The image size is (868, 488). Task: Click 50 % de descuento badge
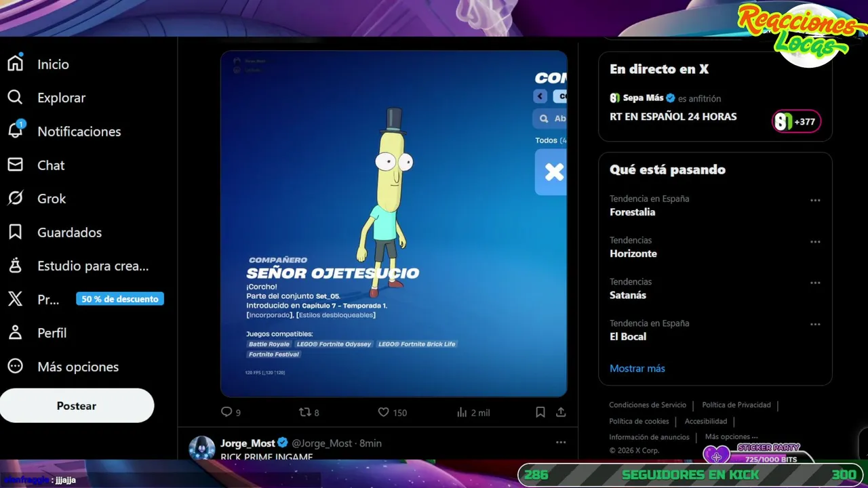pyautogui.click(x=120, y=299)
